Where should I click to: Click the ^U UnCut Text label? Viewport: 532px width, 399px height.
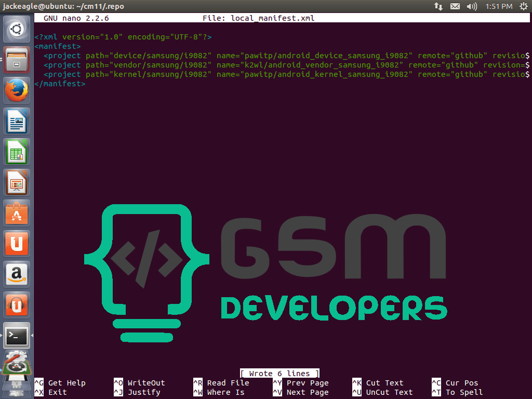pyautogui.click(x=383, y=392)
